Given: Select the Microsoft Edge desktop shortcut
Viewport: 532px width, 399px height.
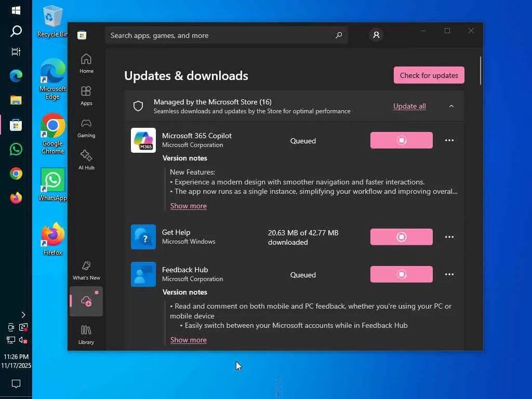Looking at the screenshot, I should click(52, 79).
